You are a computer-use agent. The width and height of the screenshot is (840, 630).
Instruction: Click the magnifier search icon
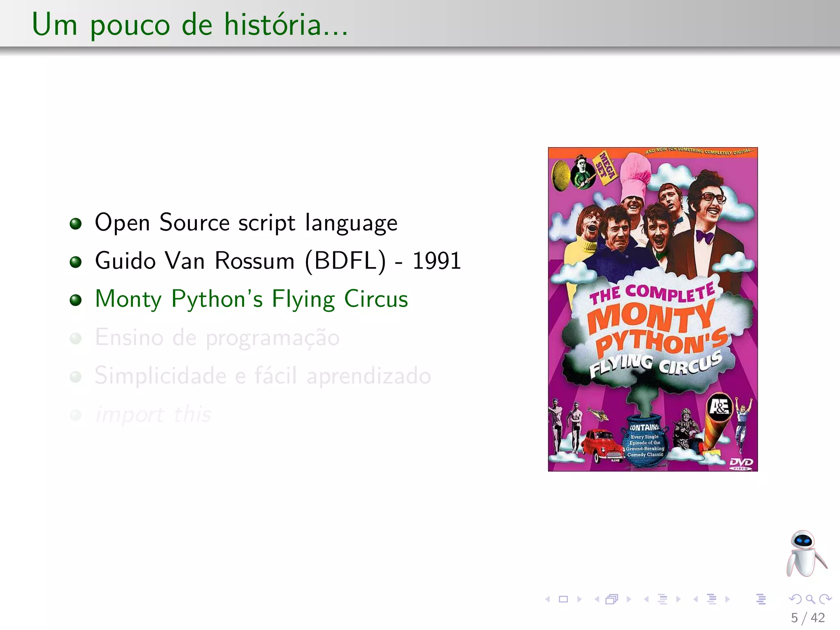pyautogui.click(x=810, y=599)
